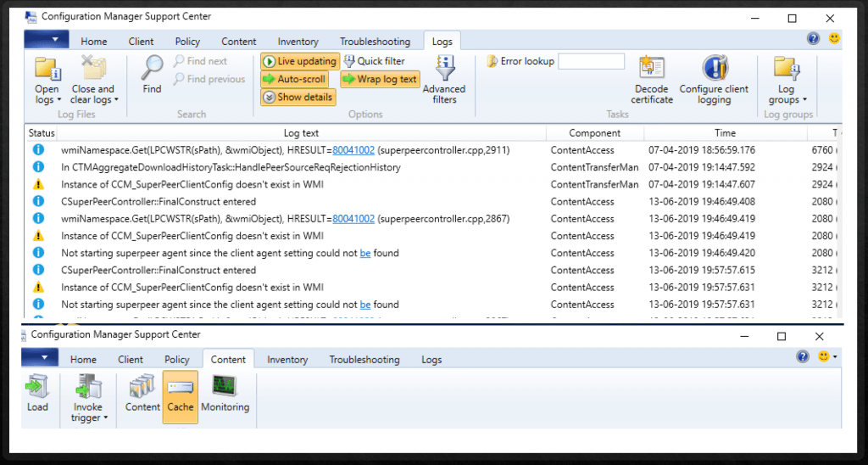
Task: Sort by the Component column header
Action: (x=594, y=133)
